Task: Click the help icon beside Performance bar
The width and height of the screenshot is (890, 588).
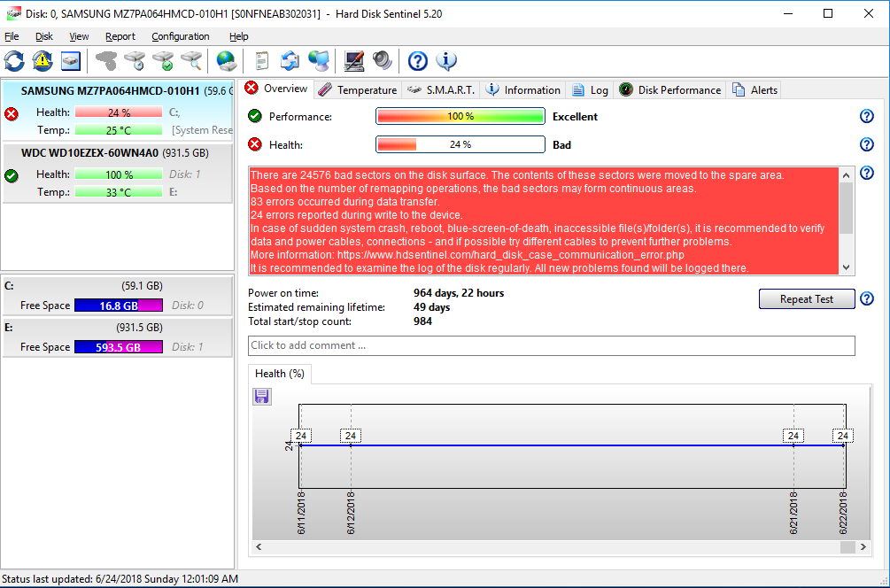Action: 867,116
